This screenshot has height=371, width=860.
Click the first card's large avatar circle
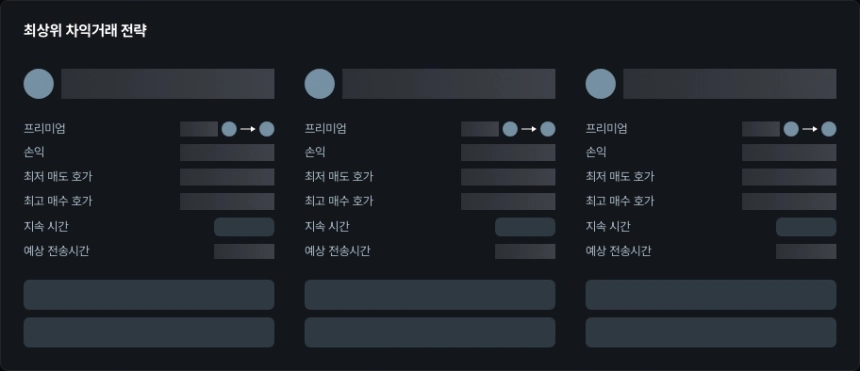point(38,84)
